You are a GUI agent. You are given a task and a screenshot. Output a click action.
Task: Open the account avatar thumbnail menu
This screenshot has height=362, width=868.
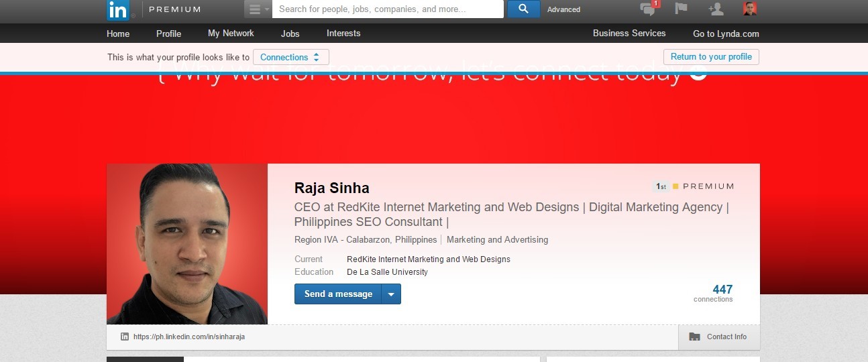tap(750, 9)
